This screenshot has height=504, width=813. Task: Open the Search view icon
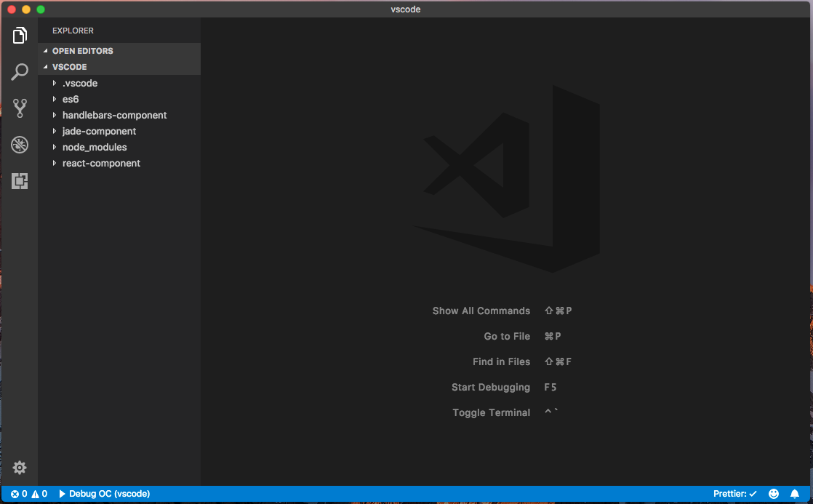tap(20, 71)
